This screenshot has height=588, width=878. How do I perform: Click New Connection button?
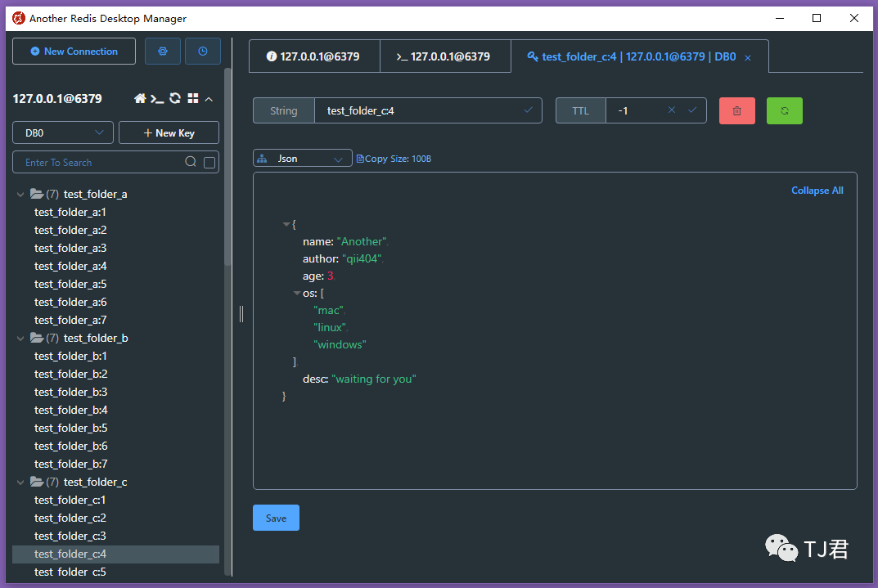[74, 52]
